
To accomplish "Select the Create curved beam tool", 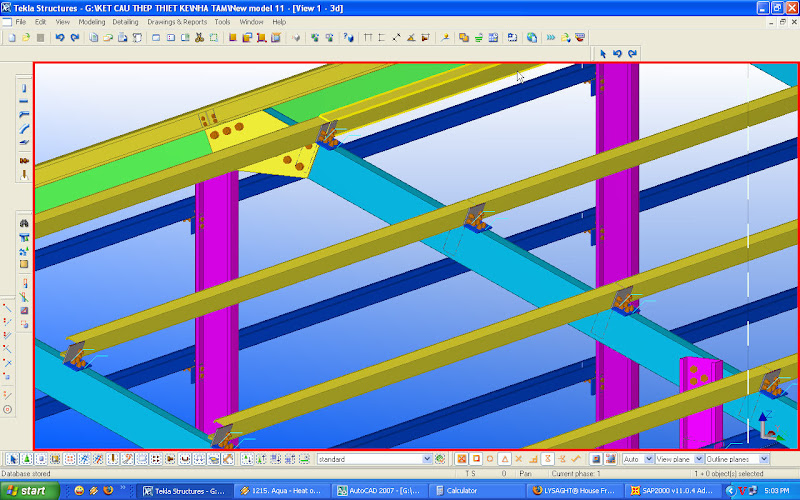I will point(24,128).
